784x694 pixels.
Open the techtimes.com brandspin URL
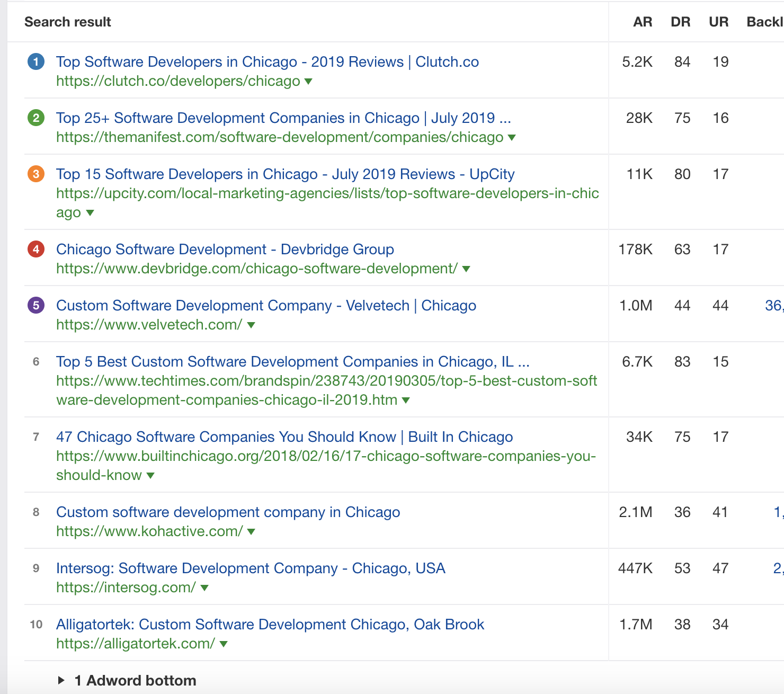[x=327, y=390]
